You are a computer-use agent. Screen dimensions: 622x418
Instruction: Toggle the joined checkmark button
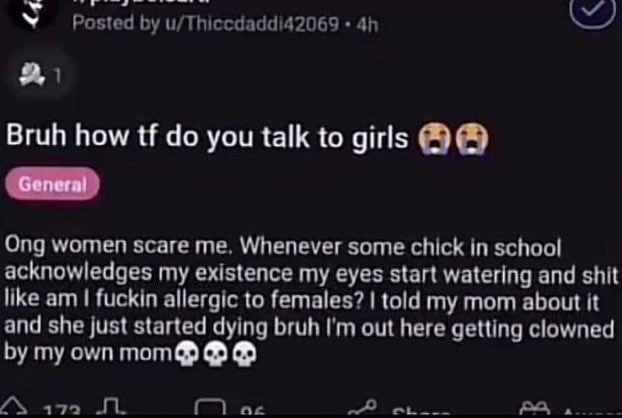point(593,13)
